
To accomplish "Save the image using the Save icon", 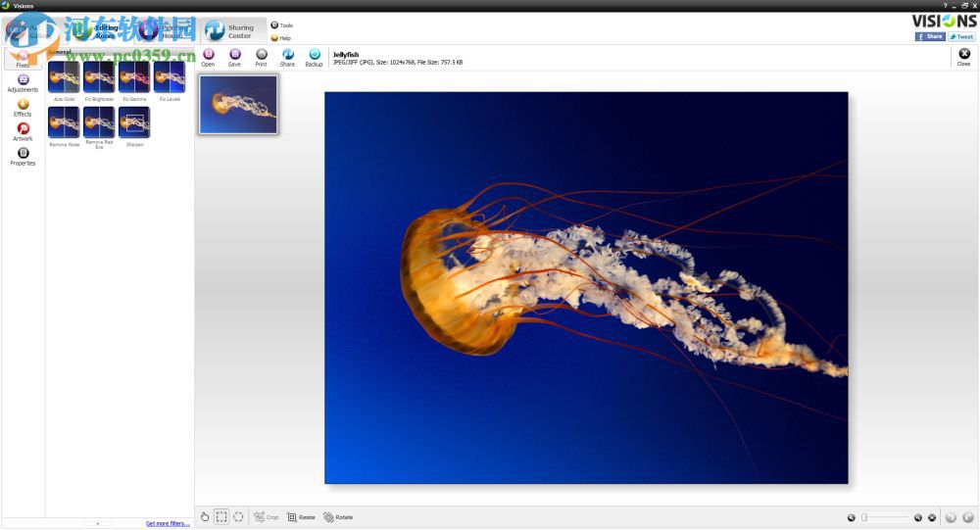I will click(x=234, y=55).
